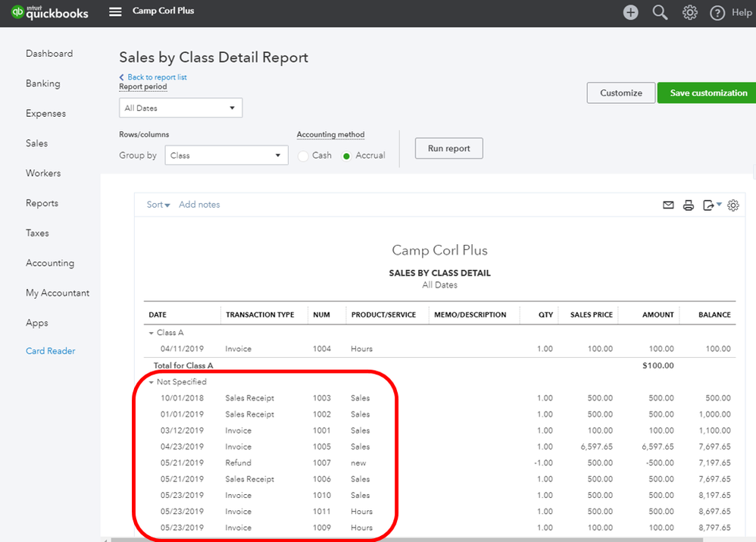This screenshot has width=756, height=542.
Task: Navigate to Reports in sidebar
Action: click(42, 203)
